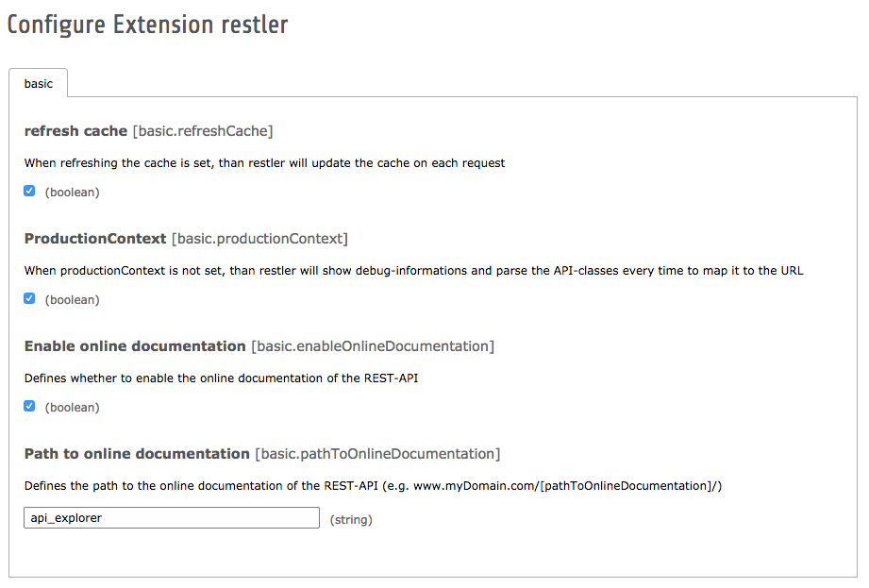Viewport: 869px width, 588px height.
Task: Click the (string) label beside path input
Action: [x=351, y=519]
